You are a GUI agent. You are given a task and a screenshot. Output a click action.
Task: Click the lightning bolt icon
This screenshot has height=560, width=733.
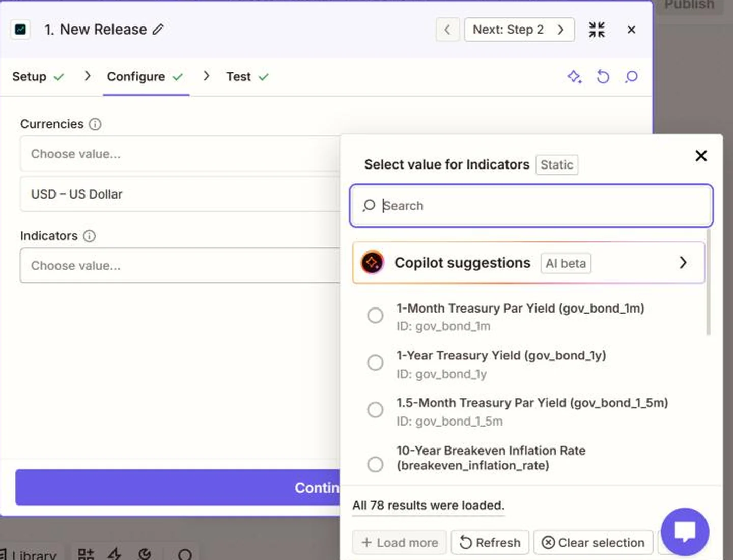115,554
